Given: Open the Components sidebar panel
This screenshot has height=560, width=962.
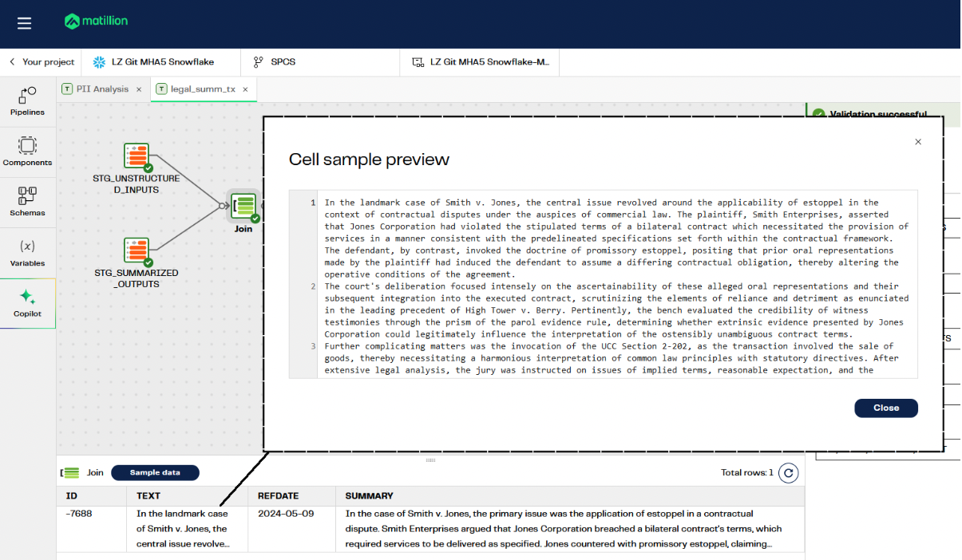Looking at the screenshot, I should coord(27,151).
